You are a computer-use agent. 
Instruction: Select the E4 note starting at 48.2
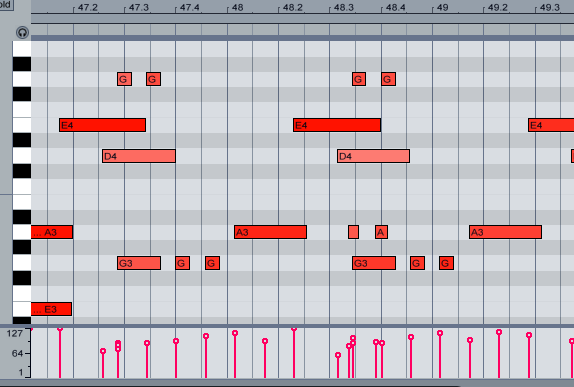(x=337, y=125)
